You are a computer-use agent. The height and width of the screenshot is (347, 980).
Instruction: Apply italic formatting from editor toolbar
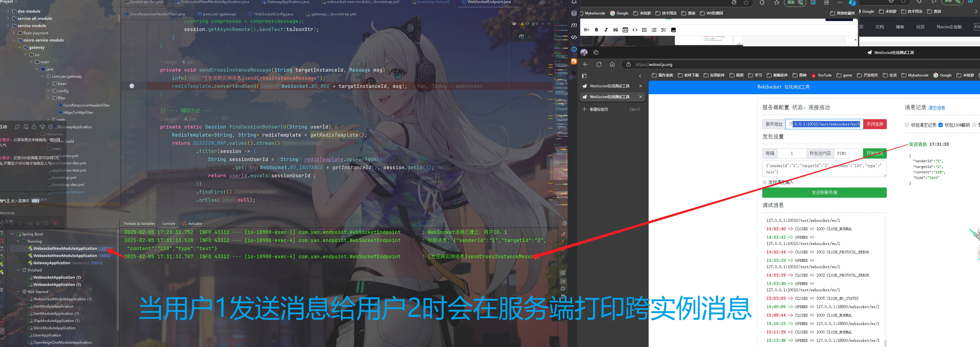click(606, 30)
